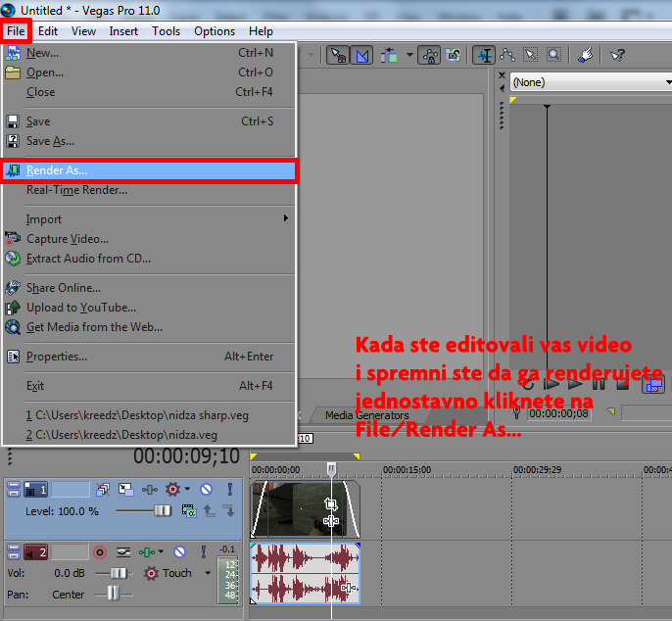Mute video track 1
Image resolution: width=672 pixels, height=621 pixels.
coord(206,489)
